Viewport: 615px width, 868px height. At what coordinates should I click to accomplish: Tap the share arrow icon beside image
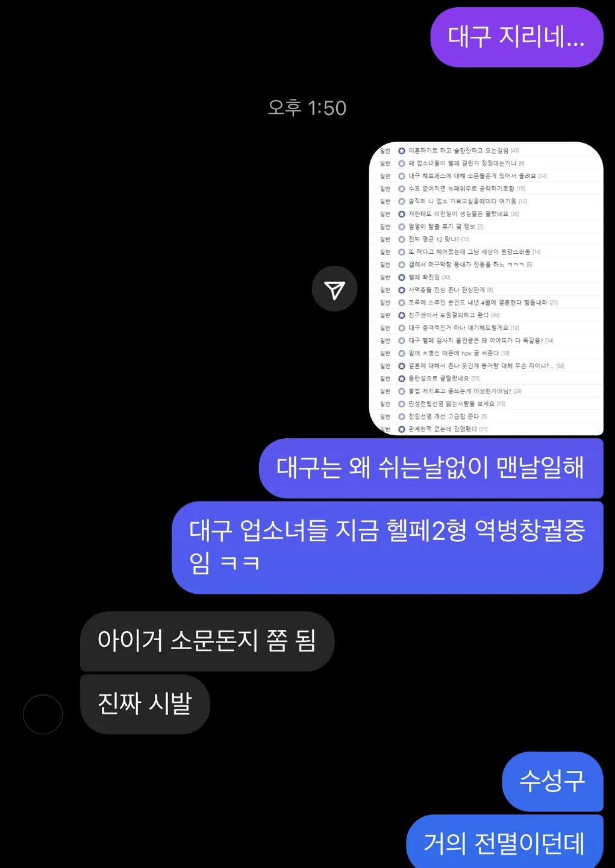pyautogui.click(x=334, y=289)
